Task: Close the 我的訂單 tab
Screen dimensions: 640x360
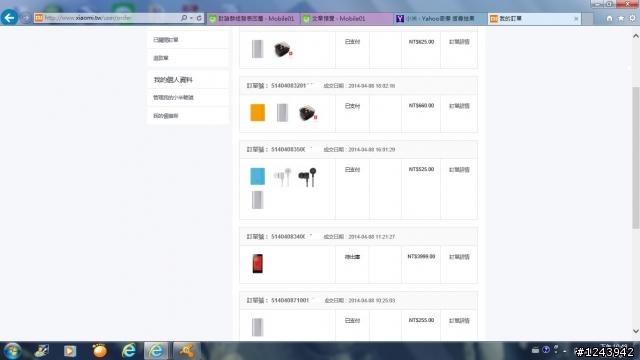Action: [576, 18]
